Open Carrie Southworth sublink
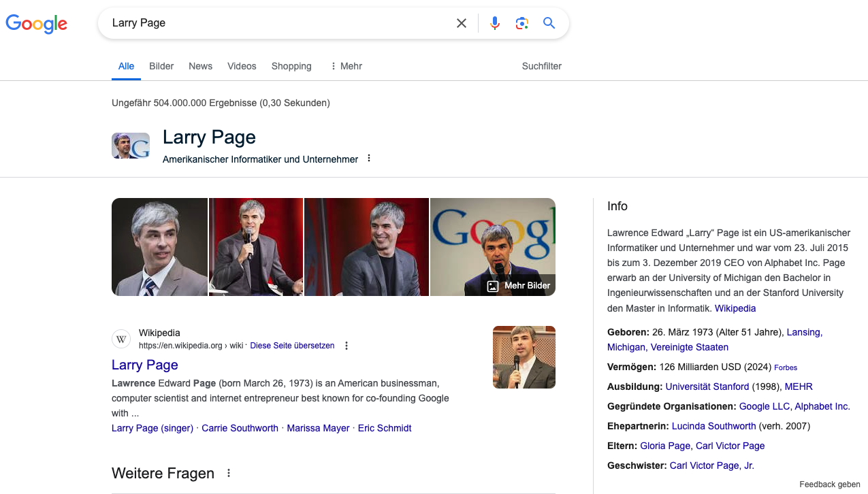The width and height of the screenshot is (868, 494). [x=240, y=428]
